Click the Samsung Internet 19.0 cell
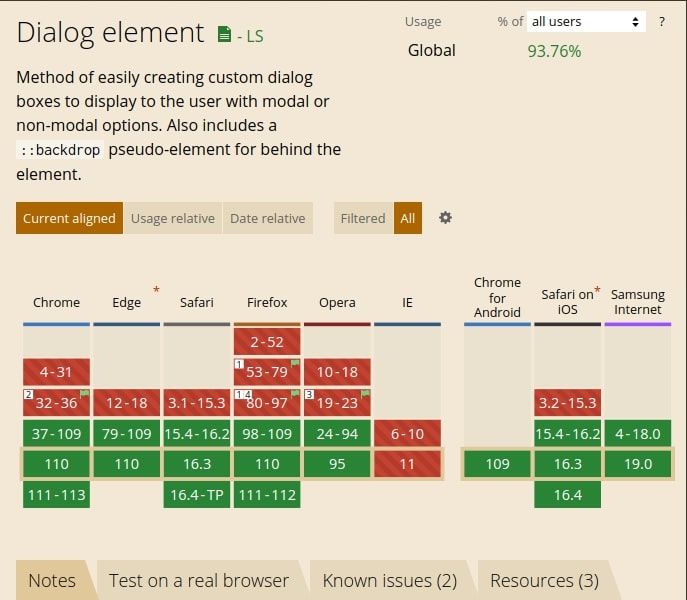 point(638,464)
